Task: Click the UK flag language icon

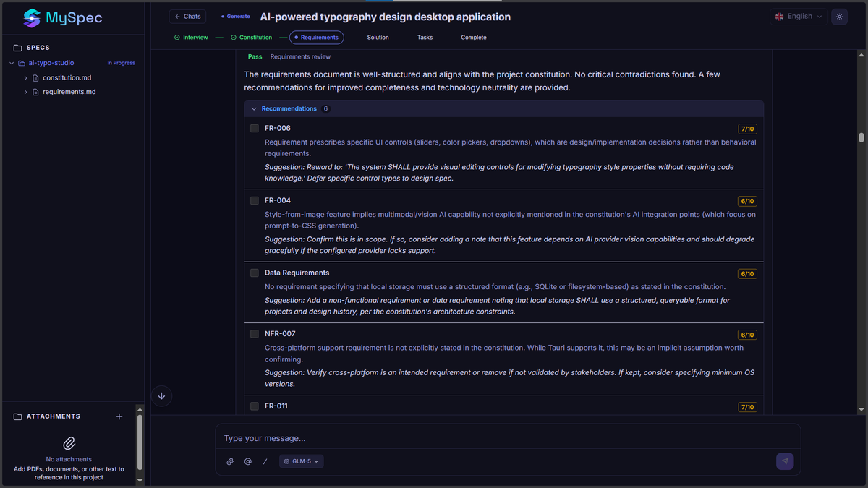Action: click(779, 17)
